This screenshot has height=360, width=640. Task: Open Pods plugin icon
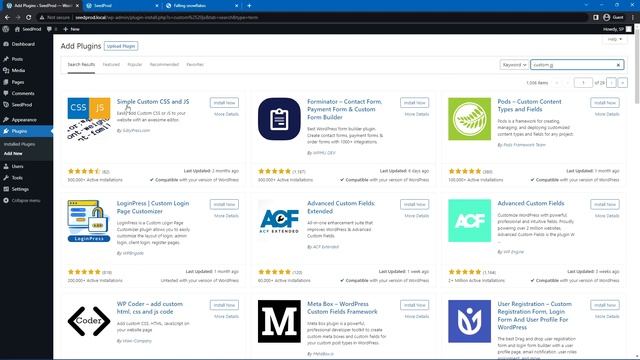[469, 119]
